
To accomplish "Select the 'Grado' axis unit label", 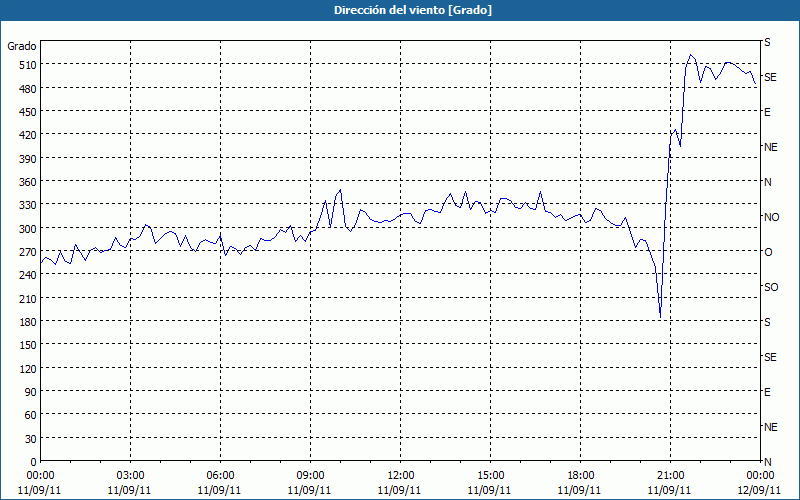I will tap(22, 46).
